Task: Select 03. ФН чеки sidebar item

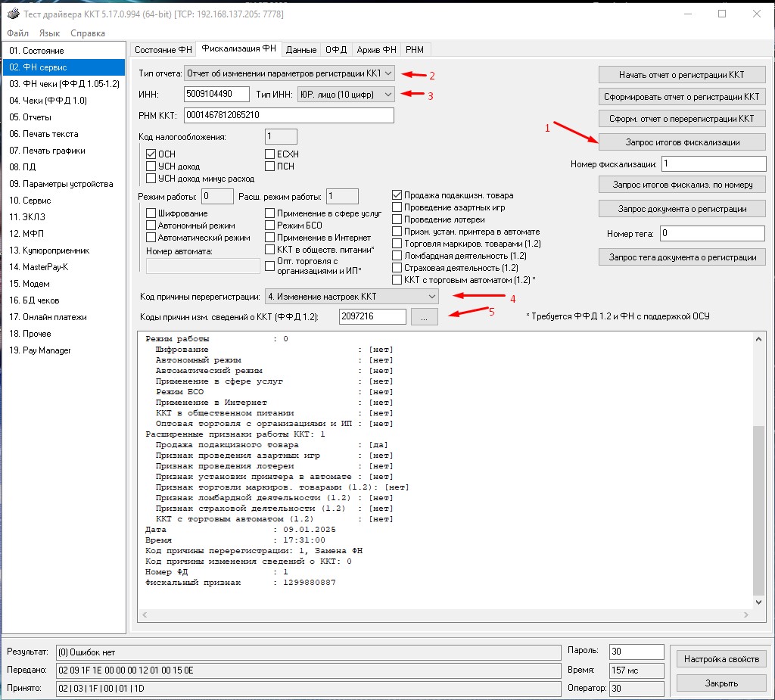Action: (x=64, y=83)
